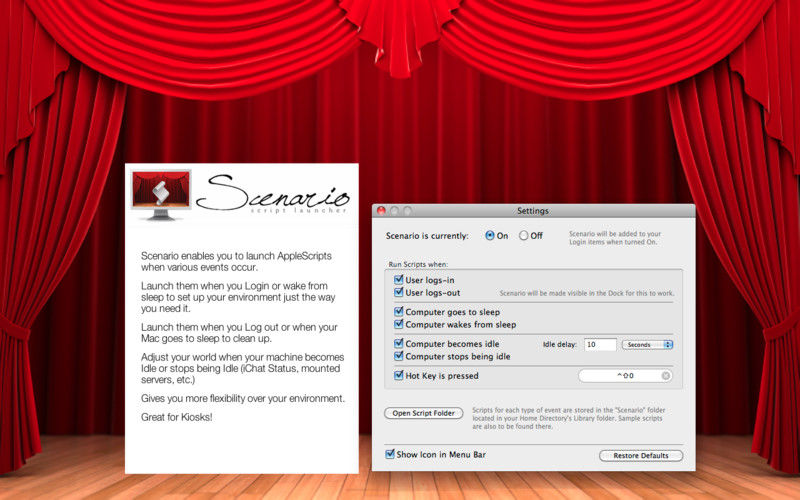The height and width of the screenshot is (500, 800).
Task: Disable Computer goes to sleep trigger
Action: 399,312
